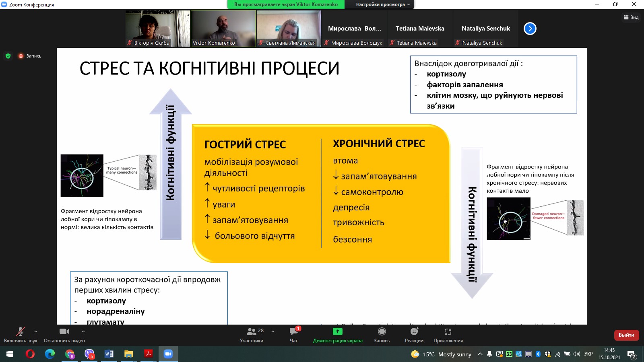The height and width of the screenshot is (362, 644).
Task: Click the green security shield icon
Action: [x=8, y=56]
